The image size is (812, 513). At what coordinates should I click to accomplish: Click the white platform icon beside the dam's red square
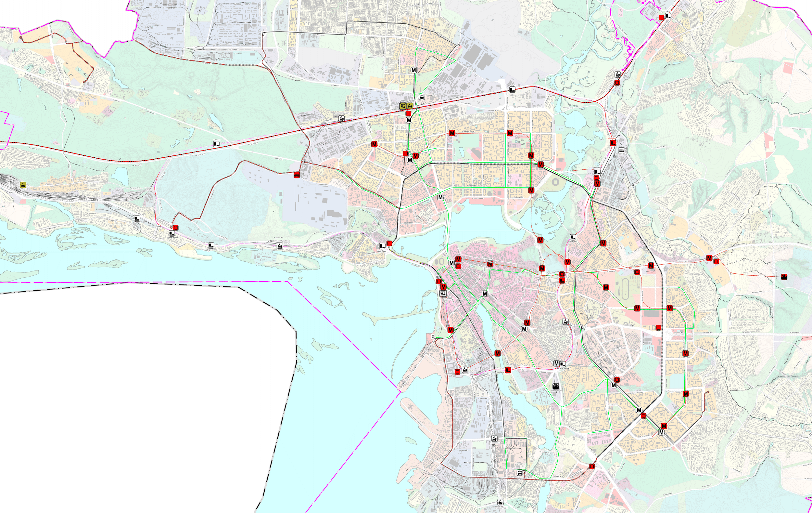382,246
